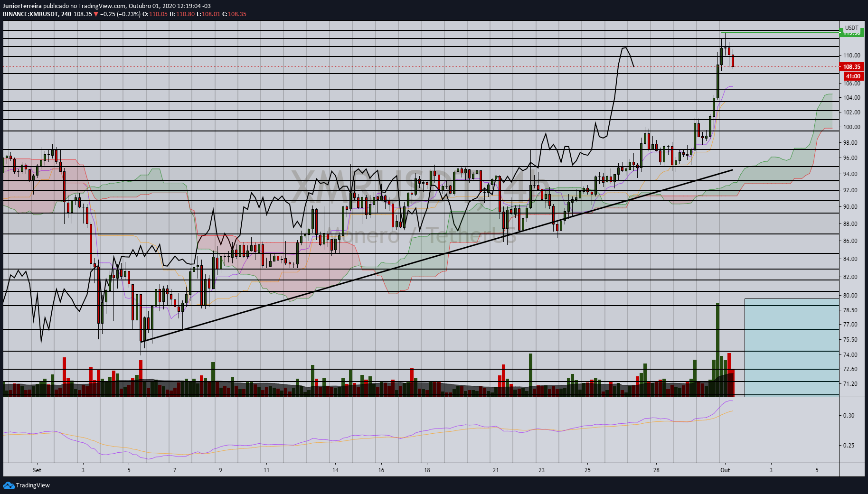Image resolution: width=868 pixels, height=494 pixels.
Task: Click the USDT currency label on axis
Action: point(851,28)
